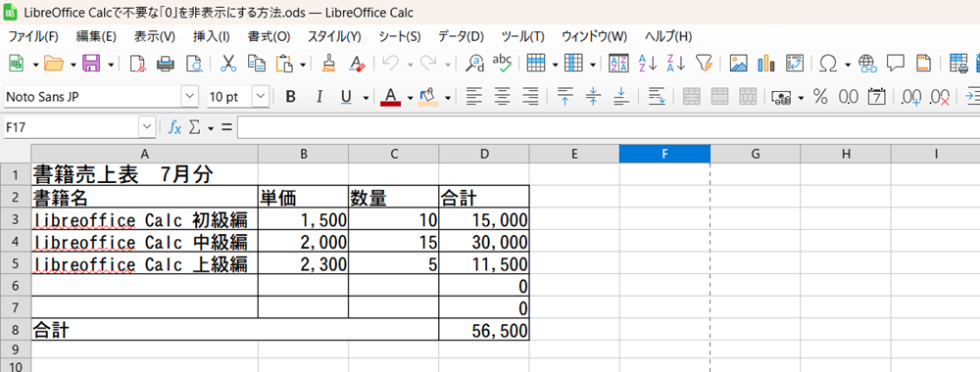Click the Copy icon
Image resolution: width=980 pixels, height=372 pixels.
point(256,63)
